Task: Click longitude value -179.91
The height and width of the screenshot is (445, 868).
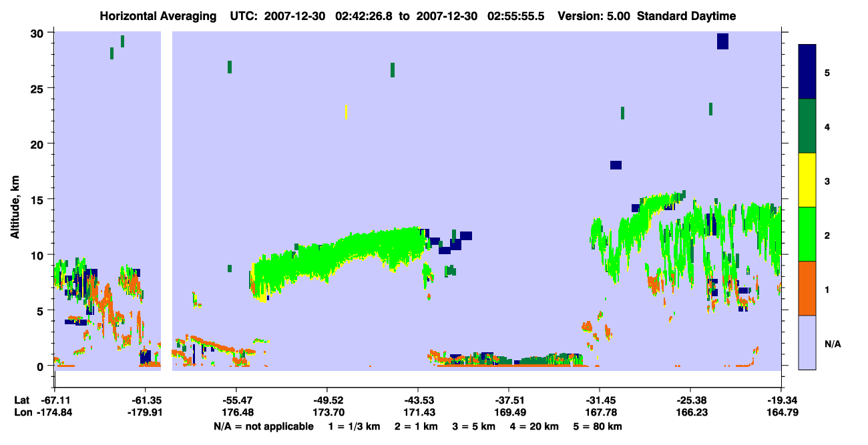Action: tap(145, 412)
